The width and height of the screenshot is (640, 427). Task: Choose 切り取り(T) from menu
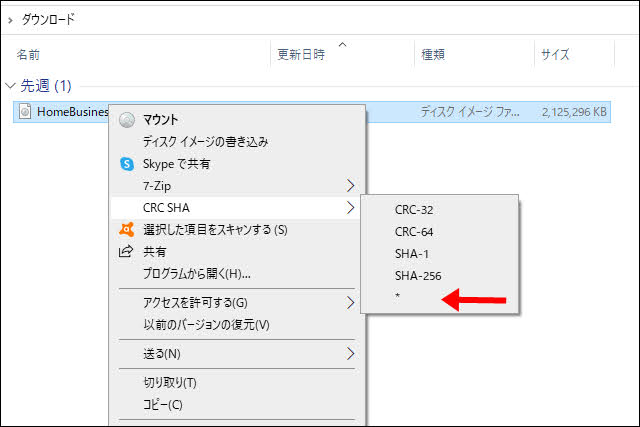[237, 383]
